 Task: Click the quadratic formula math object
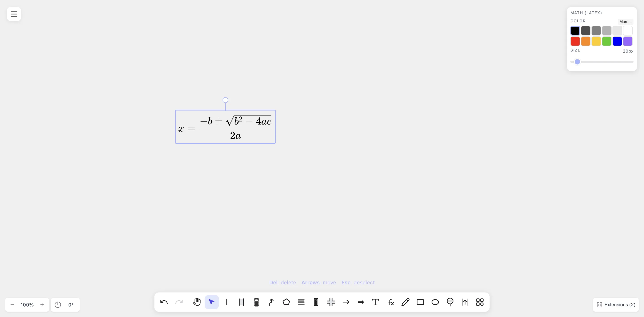coord(225,126)
